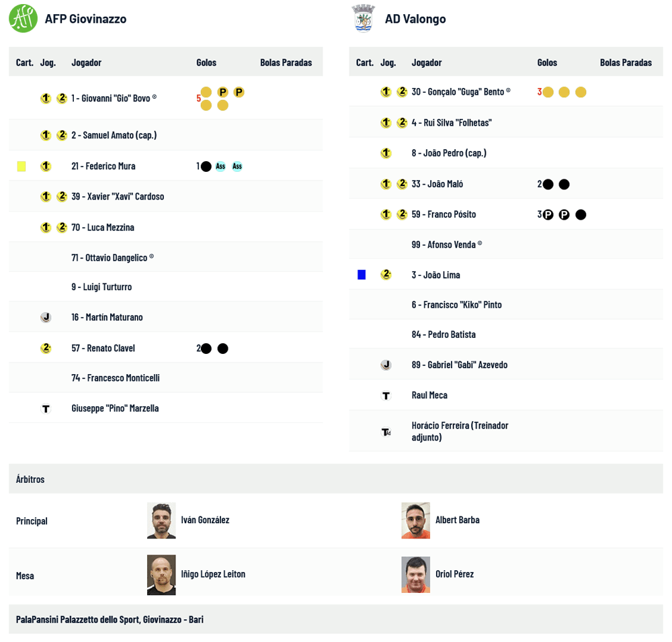
Task: Click second-half icon beside Renato Clavel
Action: click(46, 348)
